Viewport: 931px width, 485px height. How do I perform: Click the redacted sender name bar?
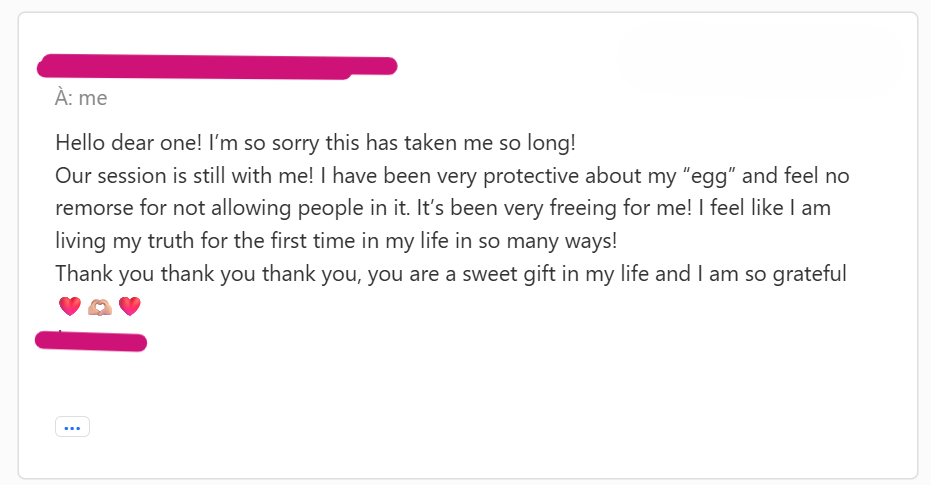pyautogui.click(x=216, y=67)
